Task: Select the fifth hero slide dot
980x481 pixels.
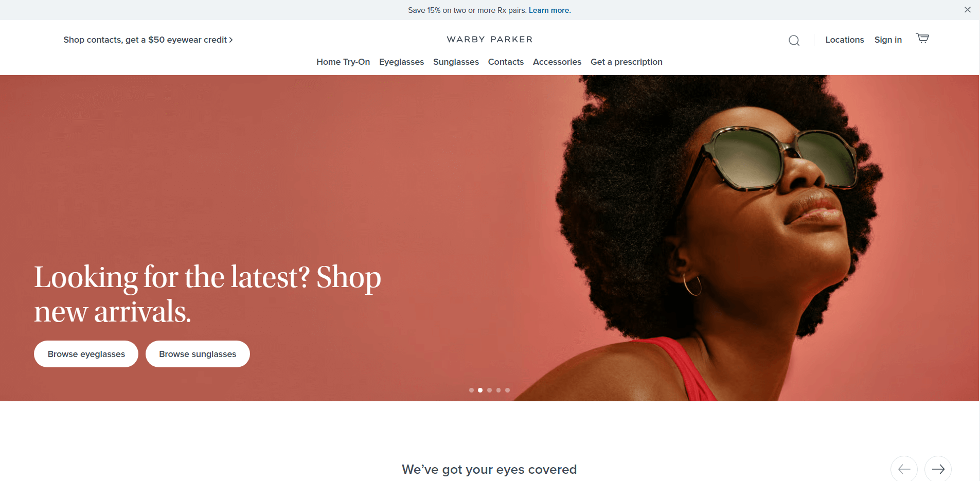Action: point(507,390)
